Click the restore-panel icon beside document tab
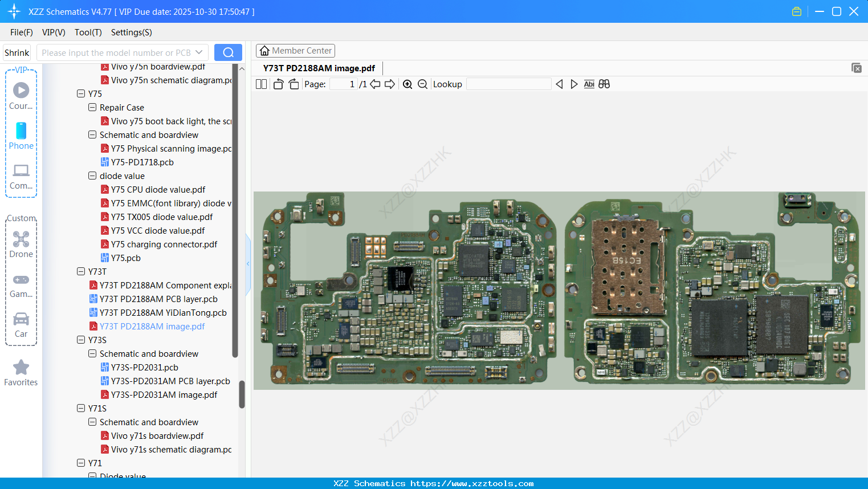The height and width of the screenshot is (489, 868). (x=856, y=68)
